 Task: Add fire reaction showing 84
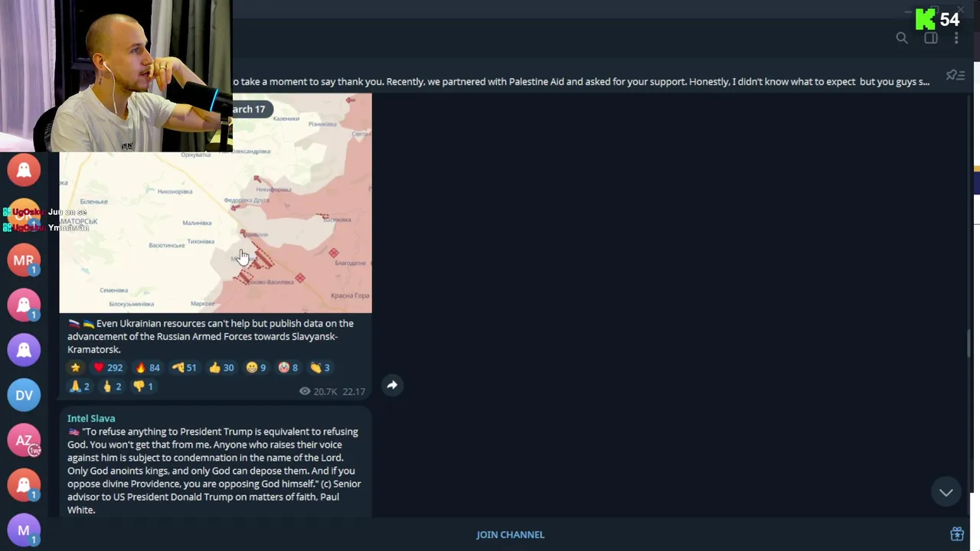click(x=147, y=367)
